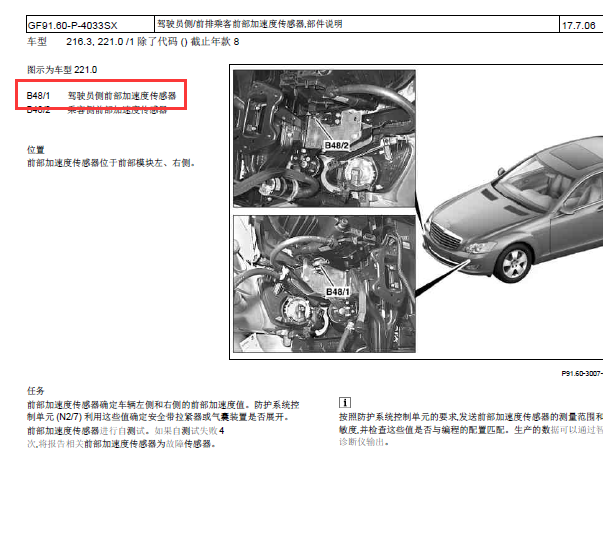Select the note starting 按照防护系统控制单元的要求
Image resolution: width=603 pixels, height=554 pixels.
click(x=471, y=430)
